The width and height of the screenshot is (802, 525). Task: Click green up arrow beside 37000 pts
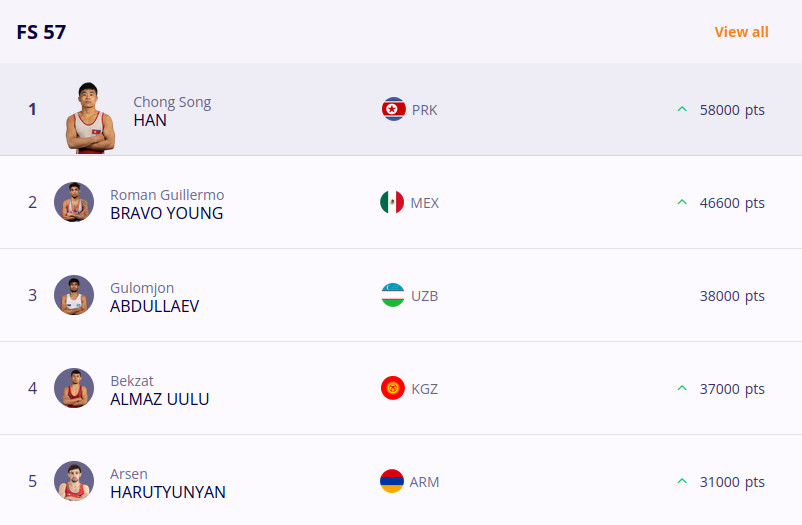pyautogui.click(x=682, y=388)
